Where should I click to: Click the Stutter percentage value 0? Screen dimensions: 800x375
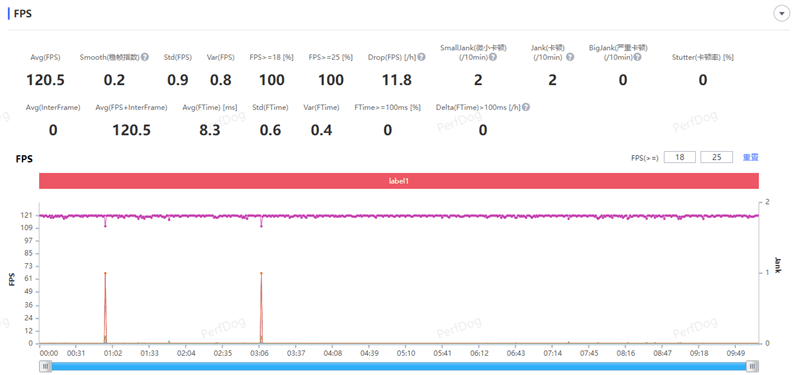point(703,80)
